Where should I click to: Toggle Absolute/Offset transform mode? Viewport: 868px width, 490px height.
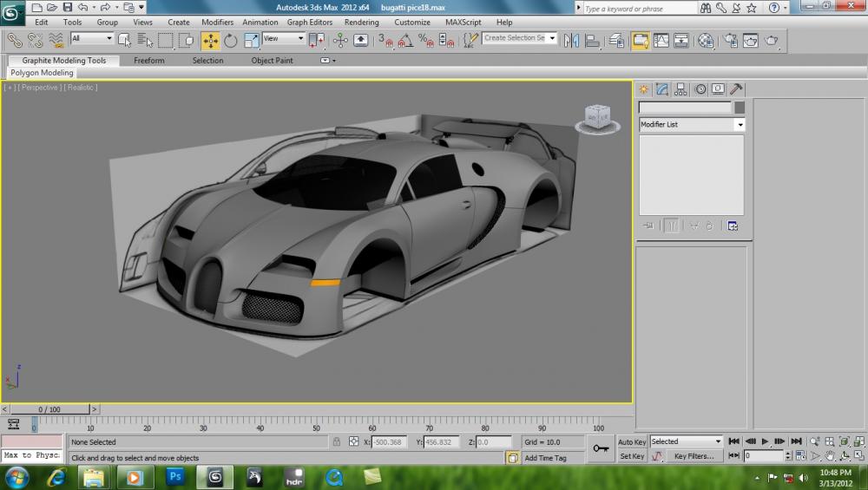tap(354, 441)
